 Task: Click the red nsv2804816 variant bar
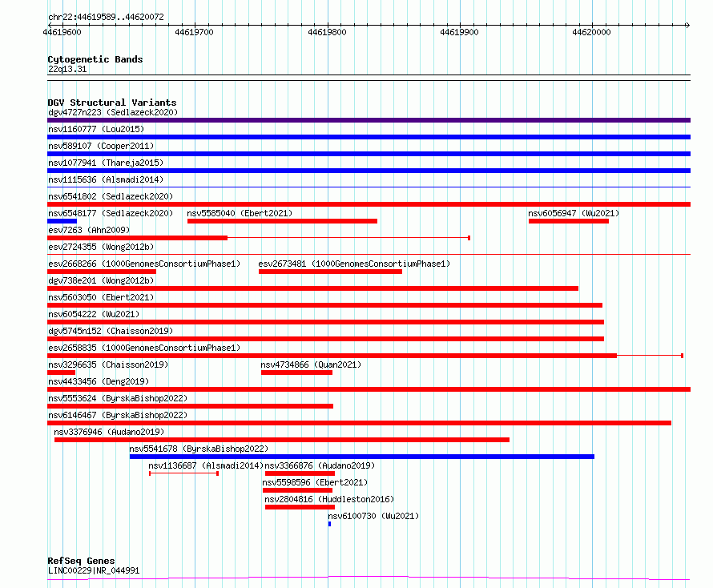[300, 507]
